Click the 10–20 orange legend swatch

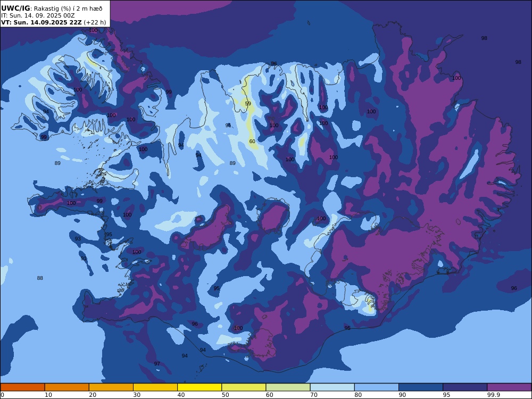67,387
